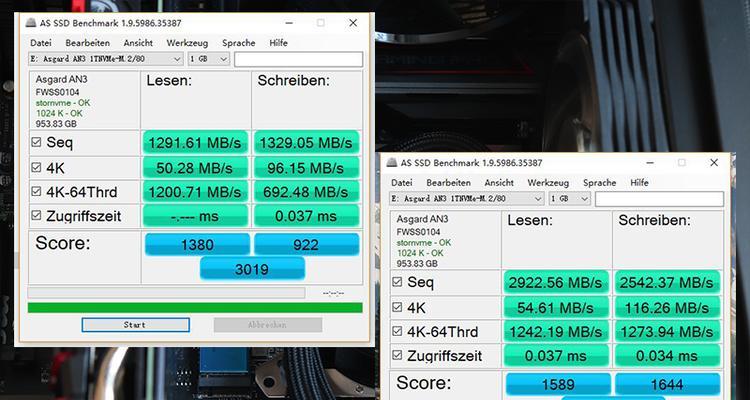Click the total score 3019 button
The height and width of the screenshot is (400, 750).
point(252,268)
